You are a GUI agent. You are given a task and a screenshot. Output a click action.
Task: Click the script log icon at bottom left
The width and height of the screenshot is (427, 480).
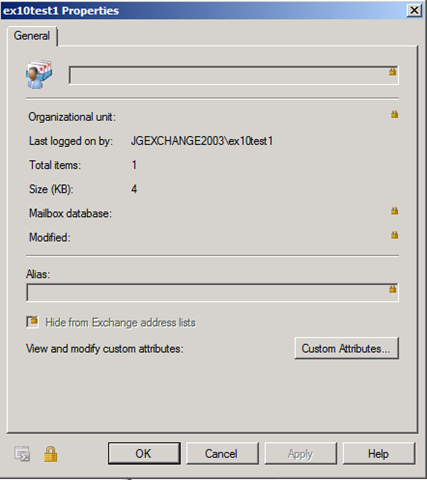22,454
